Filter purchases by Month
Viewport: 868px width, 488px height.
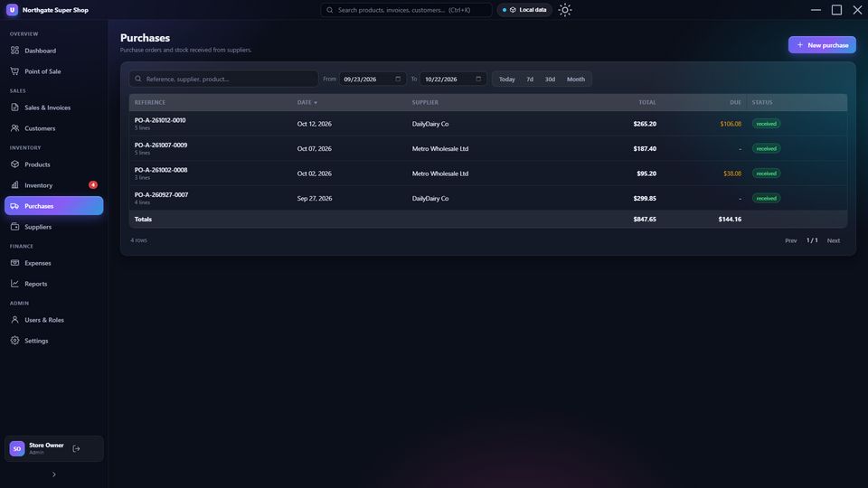click(576, 80)
